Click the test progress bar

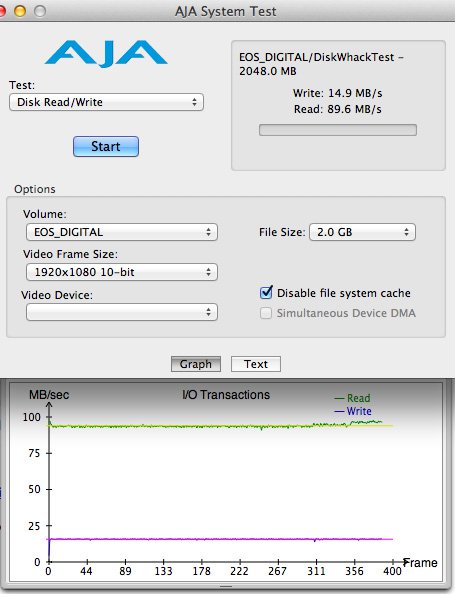coord(338,130)
